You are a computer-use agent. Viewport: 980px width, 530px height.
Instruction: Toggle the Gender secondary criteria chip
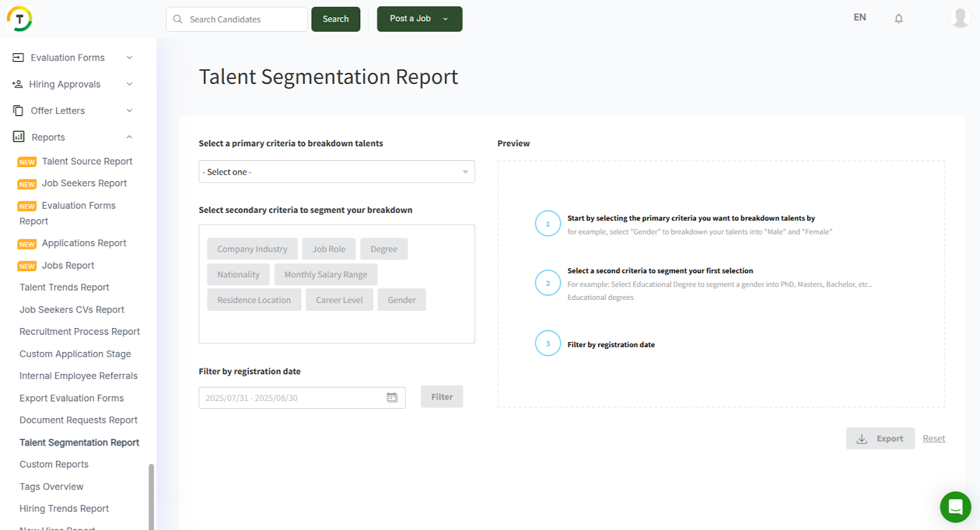(401, 300)
